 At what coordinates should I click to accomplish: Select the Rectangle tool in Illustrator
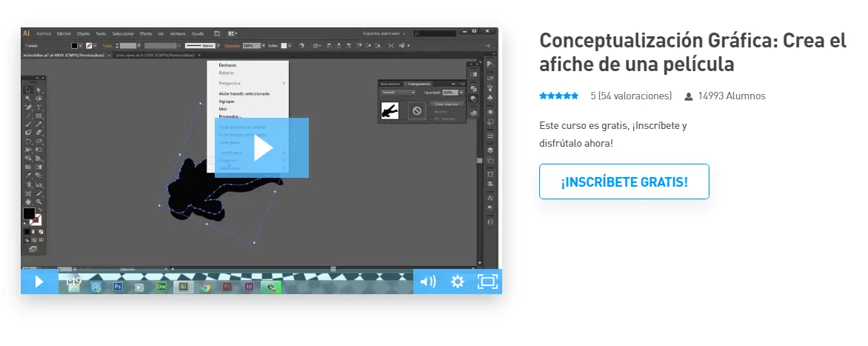click(x=39, y=116)
